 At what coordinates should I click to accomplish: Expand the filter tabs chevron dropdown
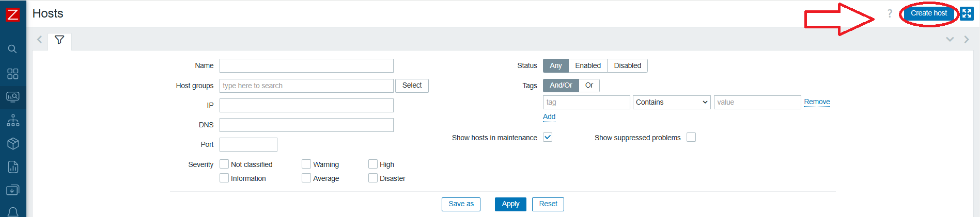[x=950, y=40]
